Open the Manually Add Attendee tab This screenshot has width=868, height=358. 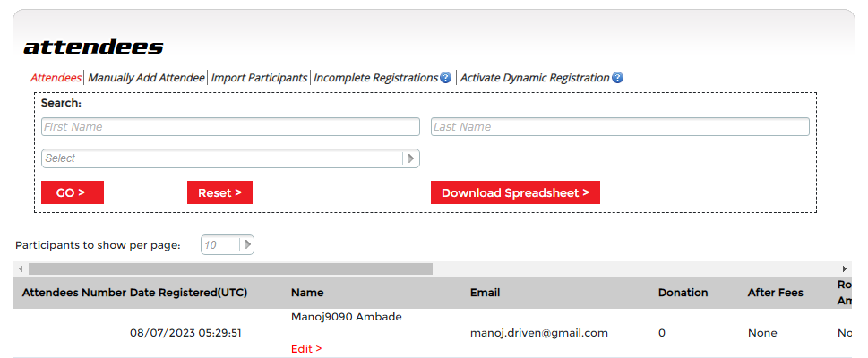pyautogui.click(x=146, y=78)
